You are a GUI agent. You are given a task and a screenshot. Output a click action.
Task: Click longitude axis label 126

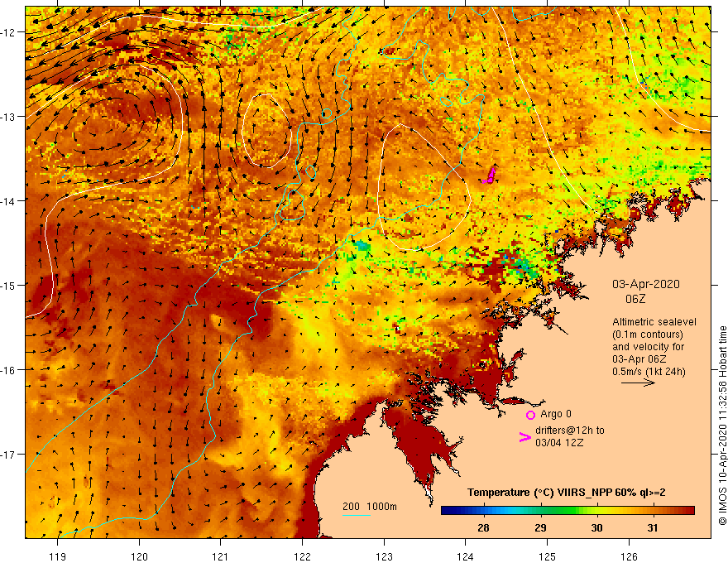tap(629, 556)
